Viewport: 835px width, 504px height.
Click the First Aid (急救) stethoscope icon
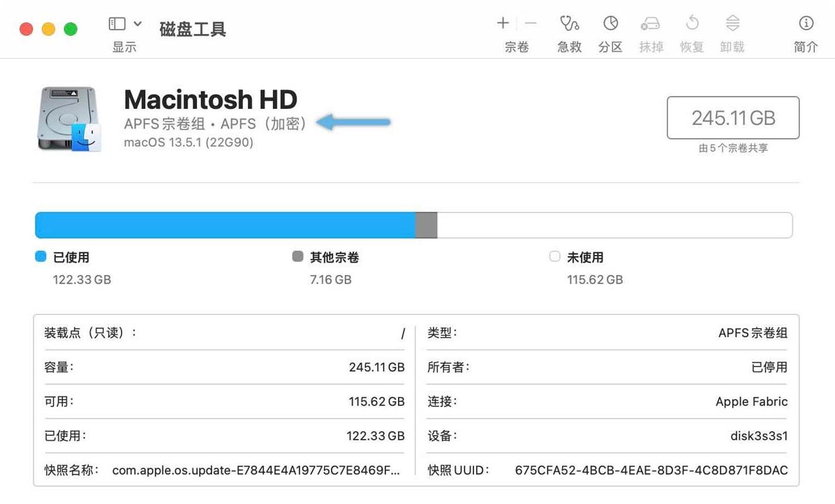(569, 24)
